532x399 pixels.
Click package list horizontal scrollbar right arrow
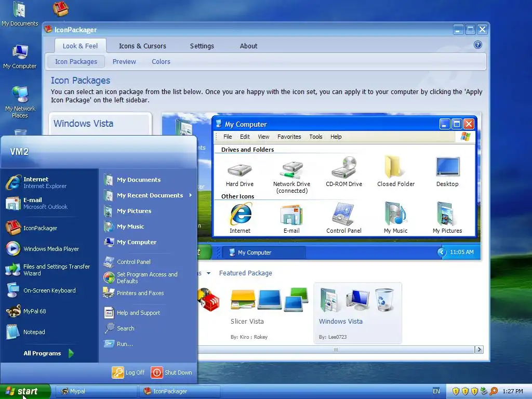[478, 350]
